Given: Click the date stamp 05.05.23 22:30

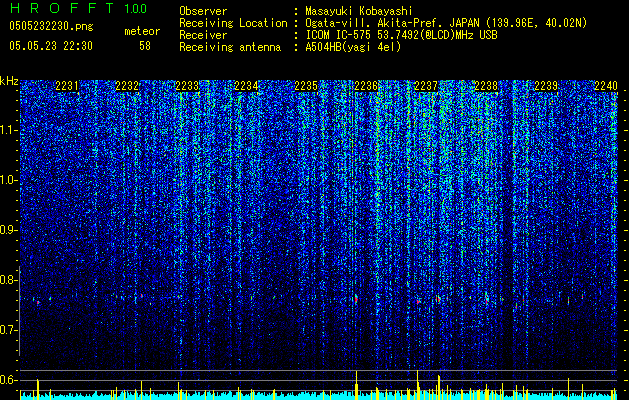Looking at the screenshot, I should pyautogui.click(x=51, y=46).
